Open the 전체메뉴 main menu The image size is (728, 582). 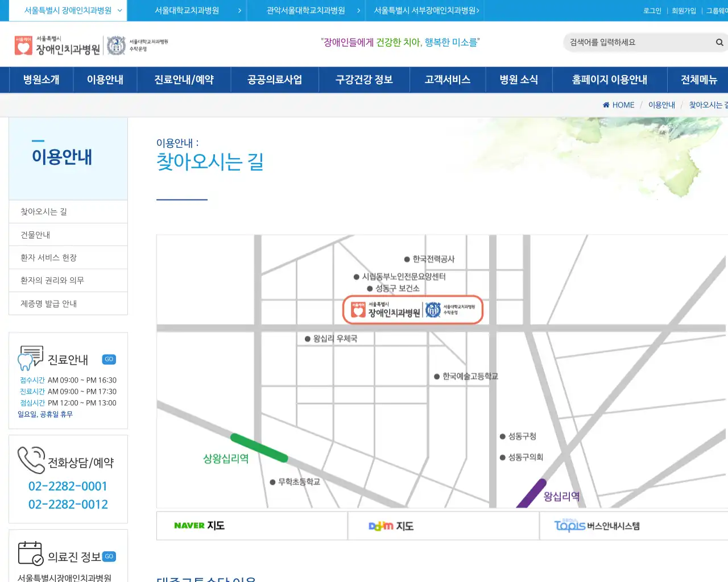pyautogui.click(x=698, y=80)
